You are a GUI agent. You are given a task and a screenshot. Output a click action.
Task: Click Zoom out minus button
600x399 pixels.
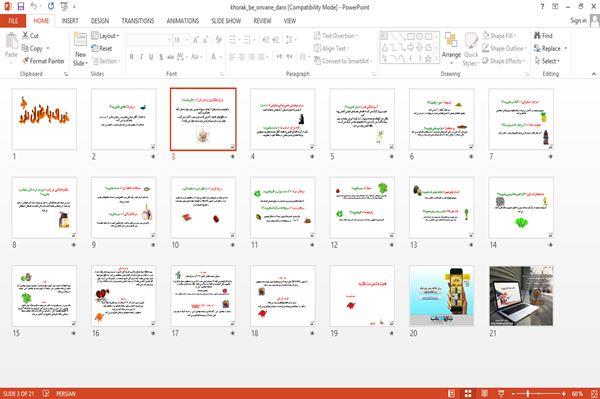pyautogui.click(x=514, y=394)
